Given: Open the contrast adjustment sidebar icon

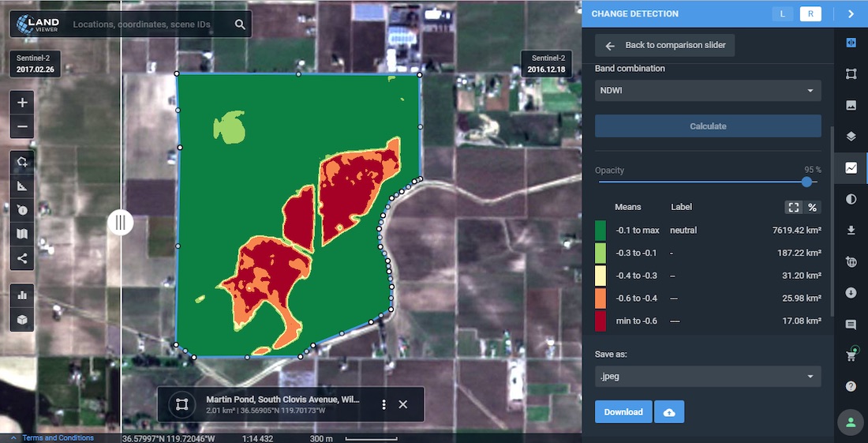Looking at the screenshot, I should 851,199.
